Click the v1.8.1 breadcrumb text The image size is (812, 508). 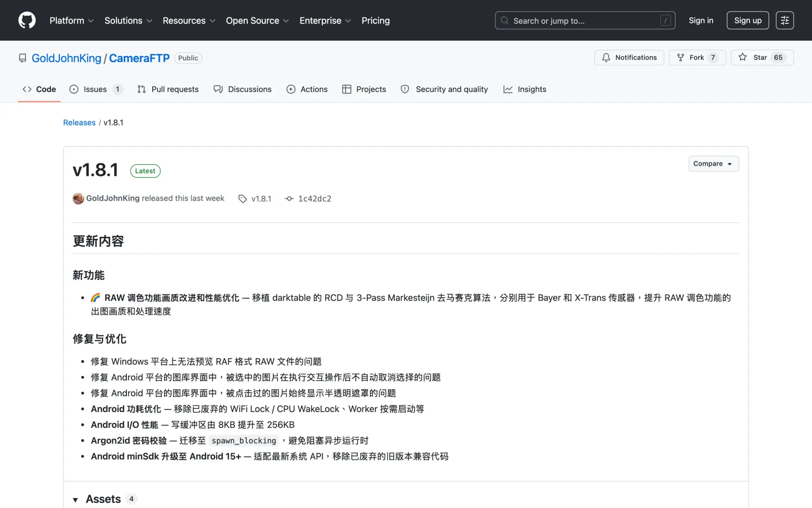click(114, 122)
